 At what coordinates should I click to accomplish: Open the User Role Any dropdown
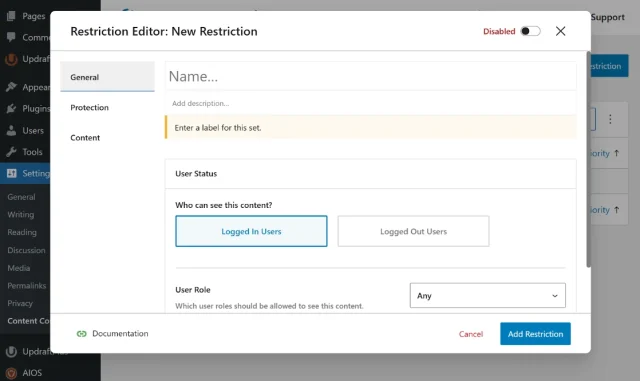(487, 295)
